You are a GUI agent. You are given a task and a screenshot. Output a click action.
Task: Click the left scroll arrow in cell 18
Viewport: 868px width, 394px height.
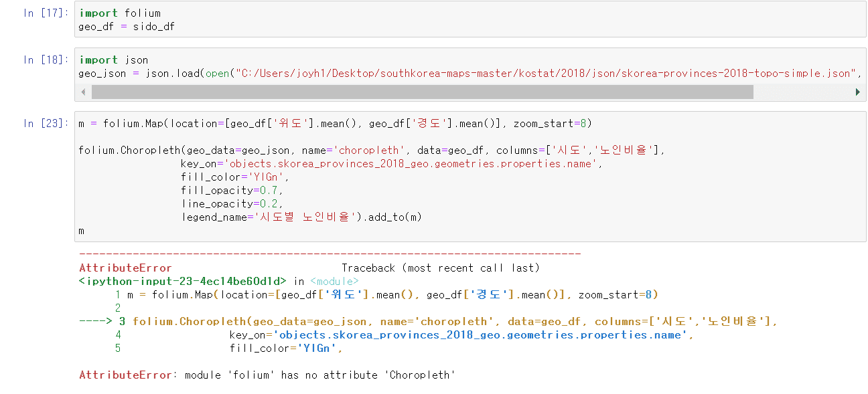(x=83, y=92)
